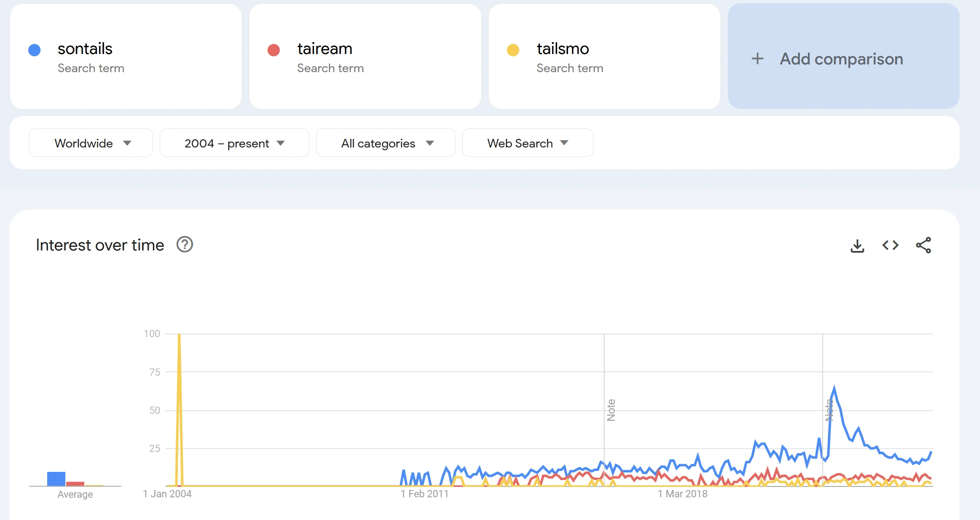
Task: Click the red taiream color dot
Action: tap(274, 50)
